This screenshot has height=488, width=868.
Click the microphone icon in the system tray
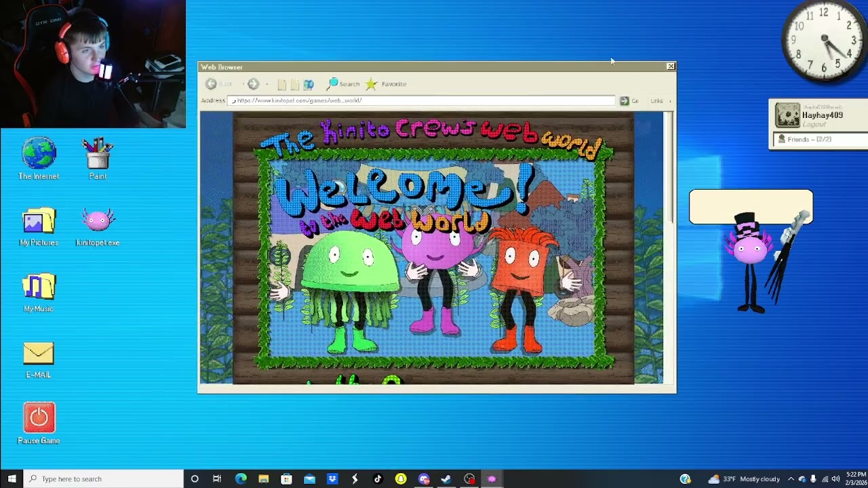tap(813, 479)
